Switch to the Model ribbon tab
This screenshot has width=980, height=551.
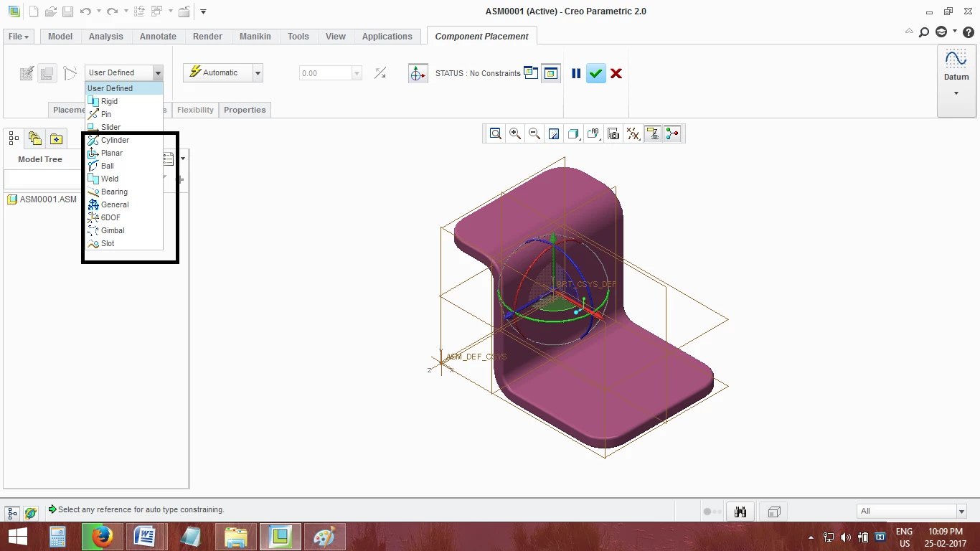coord(60,37)
